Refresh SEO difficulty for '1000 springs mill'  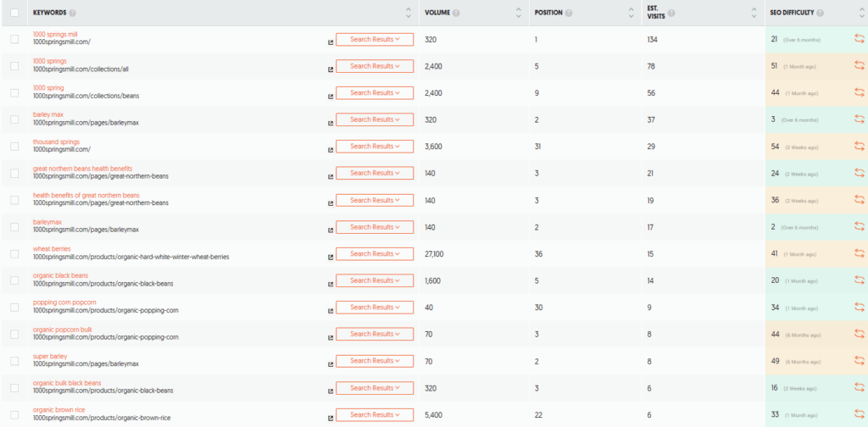[860, 39]
